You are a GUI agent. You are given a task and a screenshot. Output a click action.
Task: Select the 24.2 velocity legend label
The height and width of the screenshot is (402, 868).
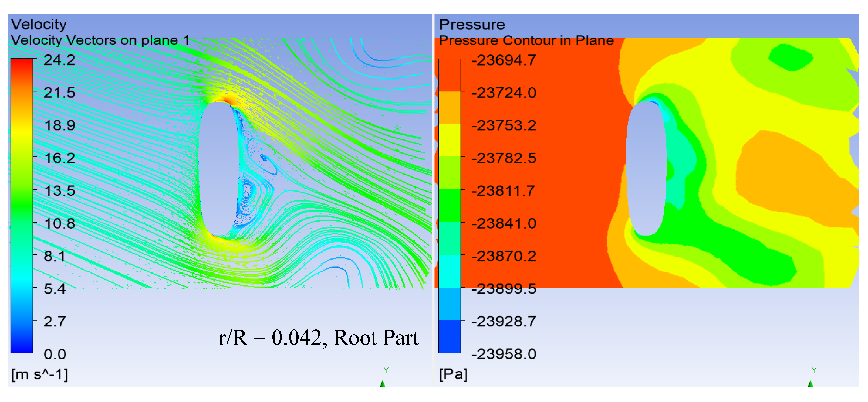point(59,60)
